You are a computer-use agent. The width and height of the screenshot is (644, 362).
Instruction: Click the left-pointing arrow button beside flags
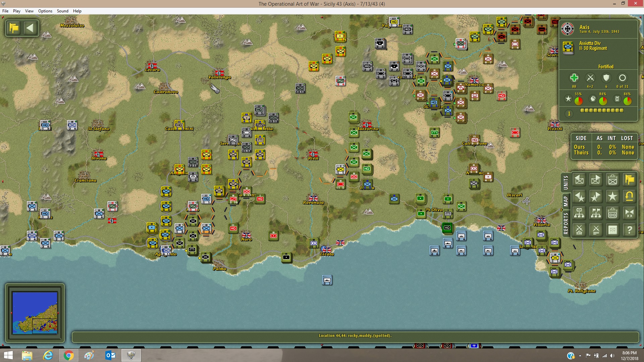pos(30,28)
